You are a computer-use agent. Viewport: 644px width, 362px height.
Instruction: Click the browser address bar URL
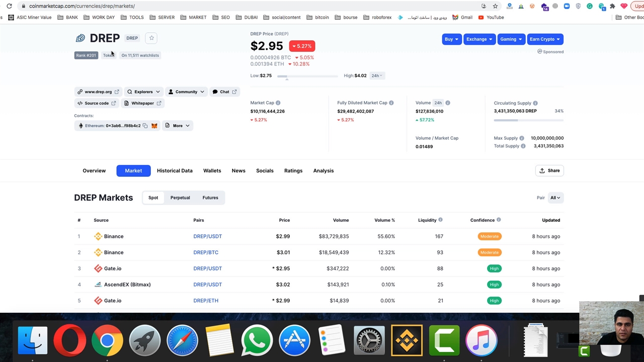[82, 6]
